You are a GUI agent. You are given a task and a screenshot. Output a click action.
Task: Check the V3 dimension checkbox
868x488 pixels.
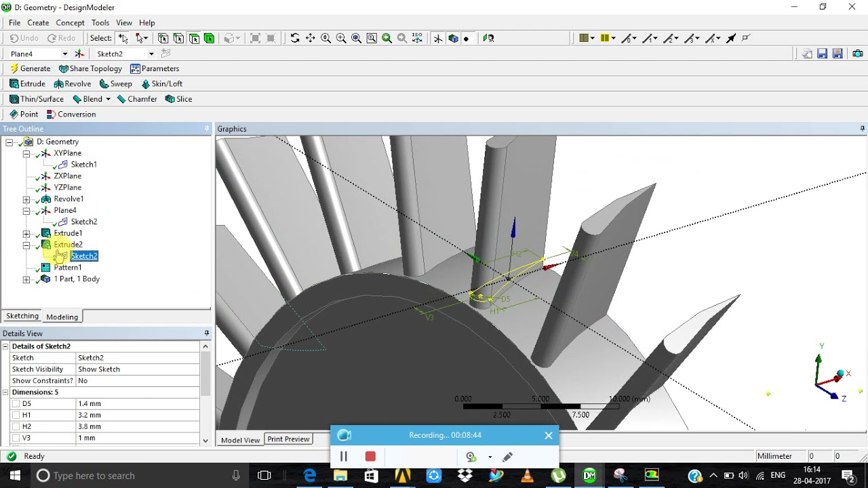[x=16, y=438]
